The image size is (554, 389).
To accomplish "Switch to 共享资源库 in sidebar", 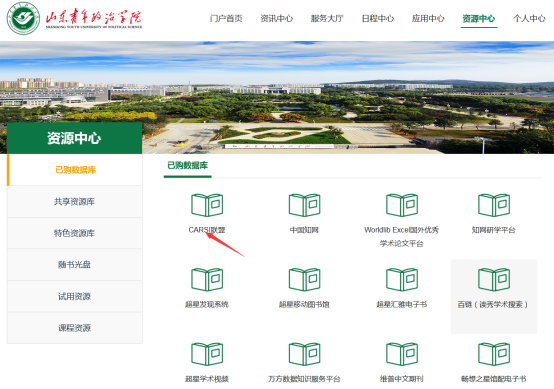I will (x=75, y=202).
